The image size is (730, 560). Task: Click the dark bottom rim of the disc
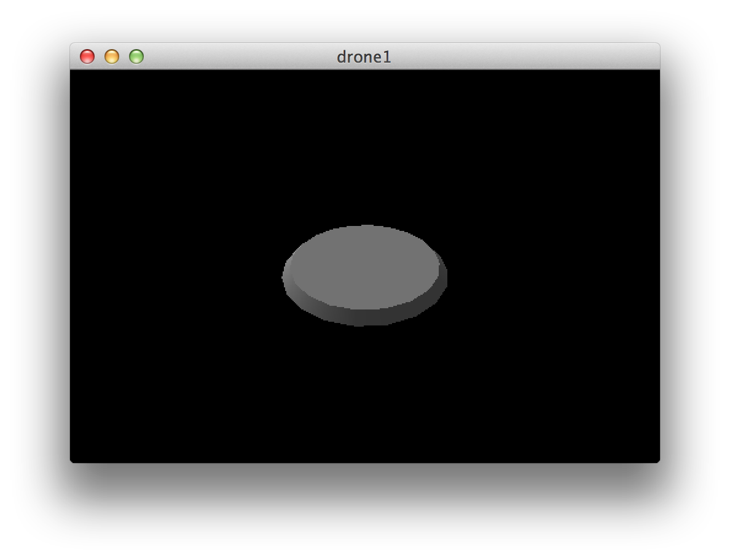tap(364, 317)
